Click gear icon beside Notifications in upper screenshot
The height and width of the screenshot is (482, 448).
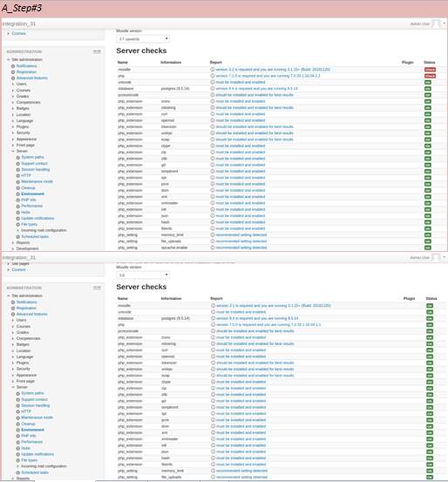[13, 66]
